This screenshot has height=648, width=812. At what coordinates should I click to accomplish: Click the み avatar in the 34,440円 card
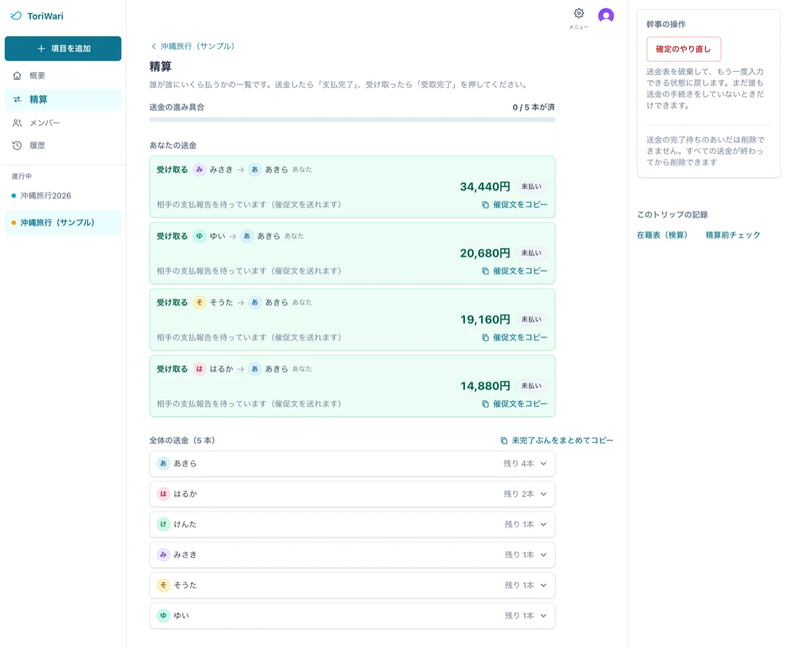coord(199,170)
